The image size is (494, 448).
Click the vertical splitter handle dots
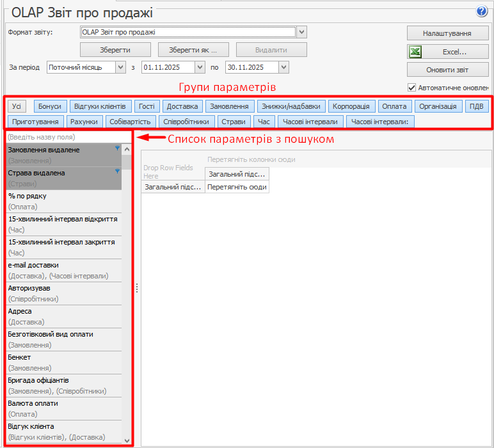click(x=136, y=289)
